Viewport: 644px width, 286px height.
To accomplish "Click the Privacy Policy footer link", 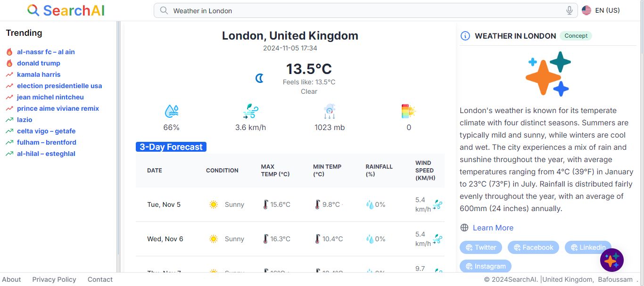I will pos(54,279).
